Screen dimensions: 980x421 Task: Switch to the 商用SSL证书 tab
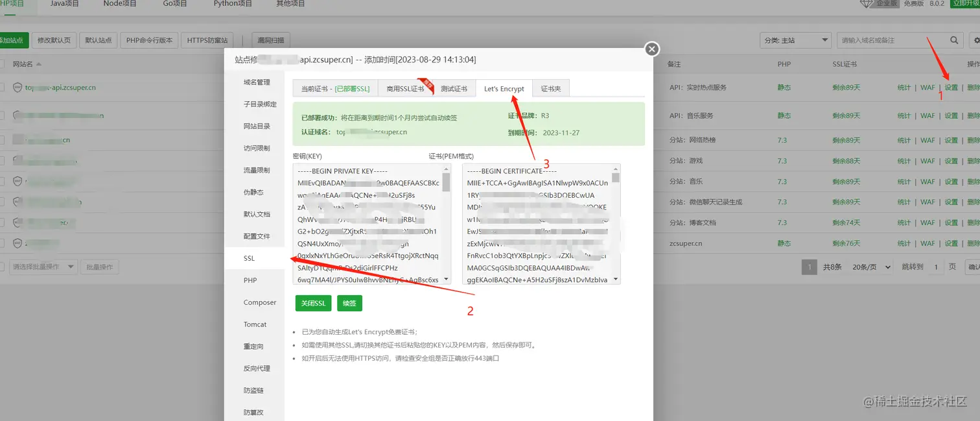click(x=405, y=89)
